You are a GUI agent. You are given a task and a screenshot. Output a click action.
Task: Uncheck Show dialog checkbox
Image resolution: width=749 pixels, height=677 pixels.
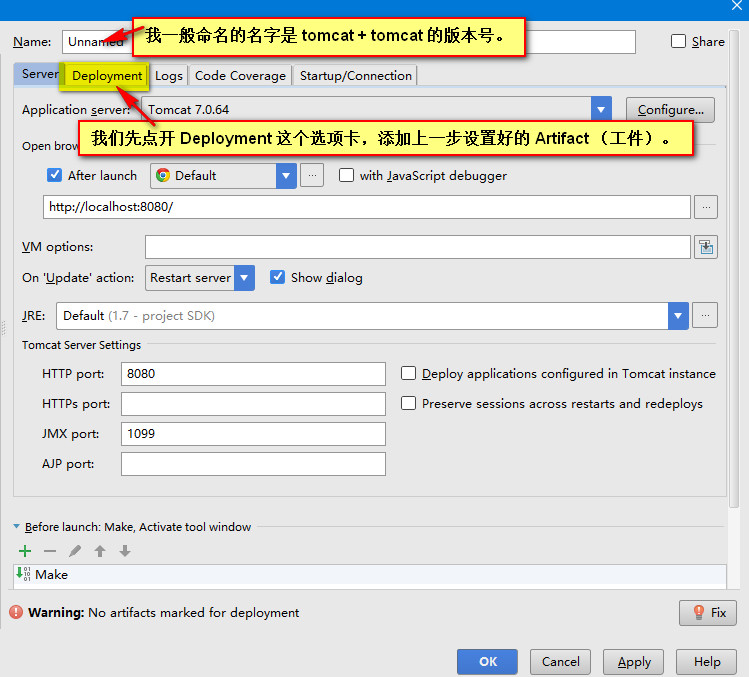tap(278, 277)
